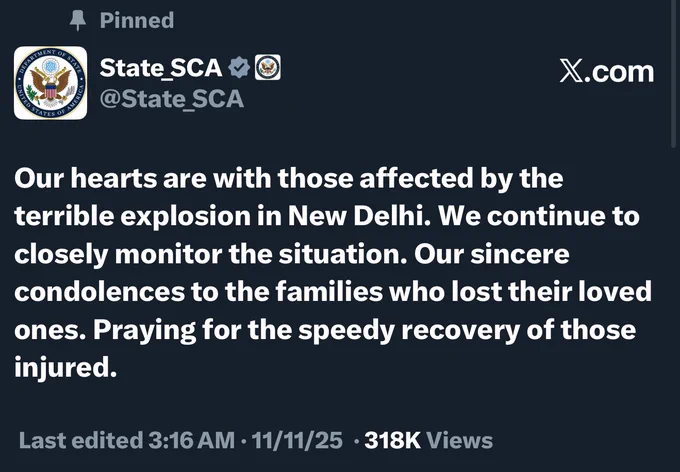The width and height of the screenshot is (680, 472).
Task: Click the words New Delhi in the post
Action: (356, 216)
